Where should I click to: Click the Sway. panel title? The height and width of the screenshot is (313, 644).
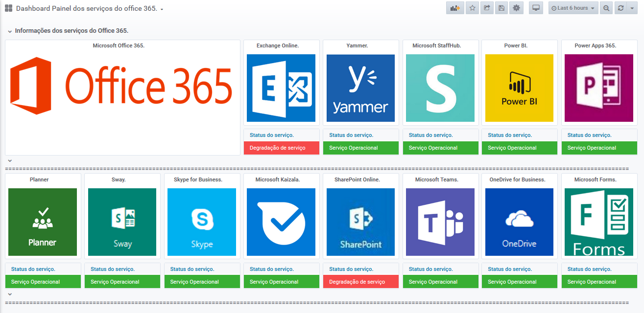coord(119,179)
